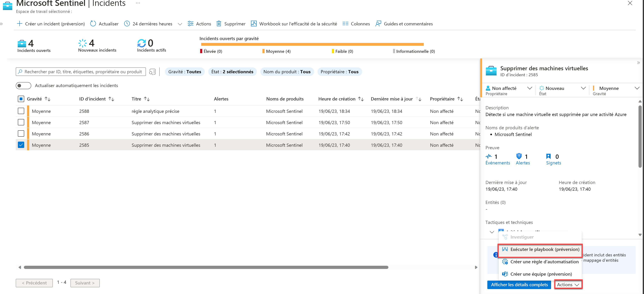Sort by Propriétaire column arrows

[x=460, y=99]
